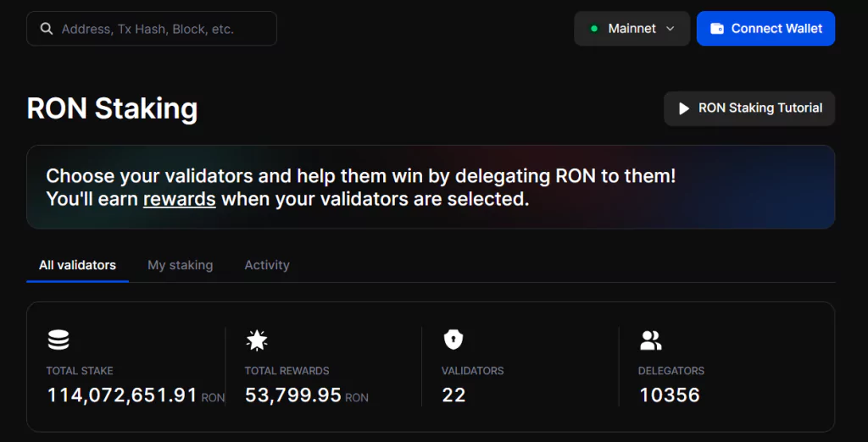Screen dimensions: 868x442
Task: Open the Mainnet network dropdown
Action: tap(632, 29)
